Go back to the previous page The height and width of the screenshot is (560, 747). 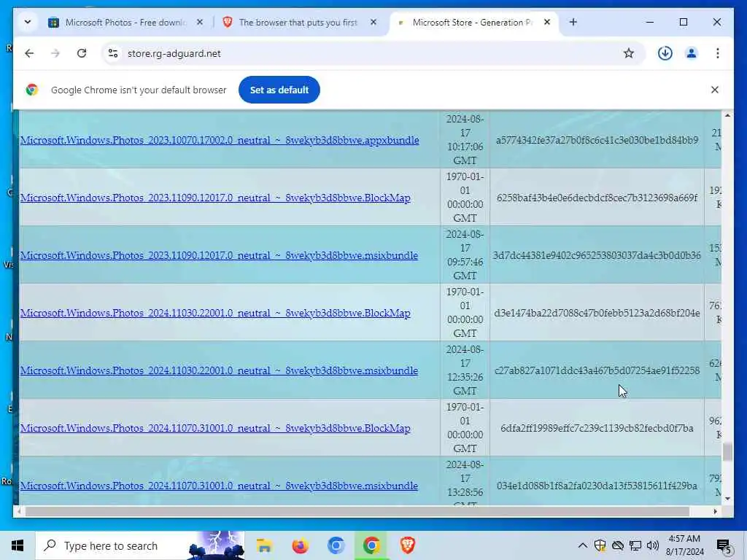click(x=29, y=53)
